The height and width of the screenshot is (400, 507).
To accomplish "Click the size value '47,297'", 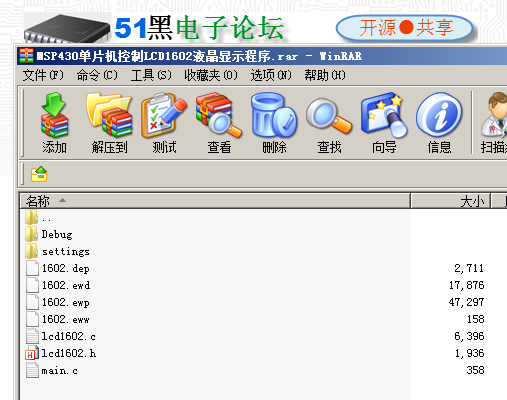I will pyautogui.click(x=466, y=302).
